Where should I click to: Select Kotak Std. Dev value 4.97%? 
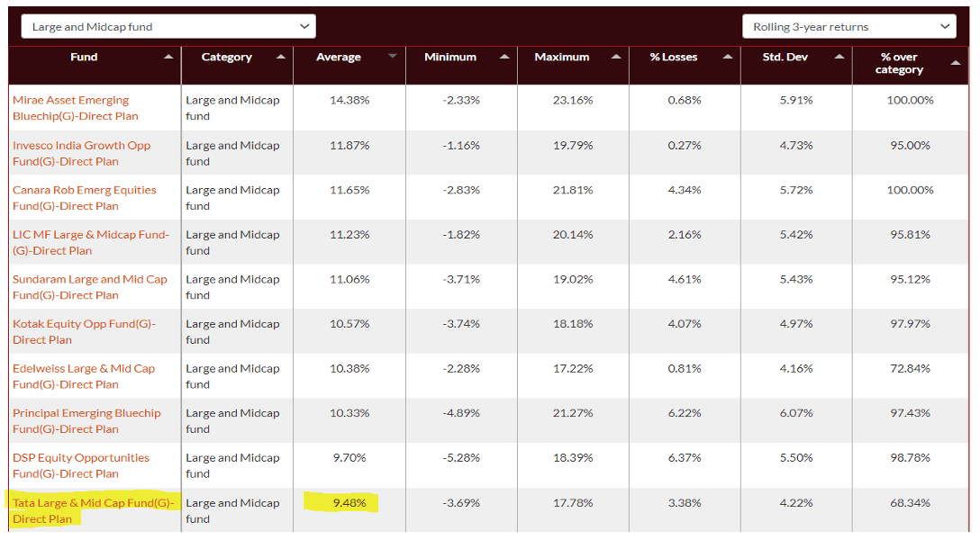tap(796, 323)
